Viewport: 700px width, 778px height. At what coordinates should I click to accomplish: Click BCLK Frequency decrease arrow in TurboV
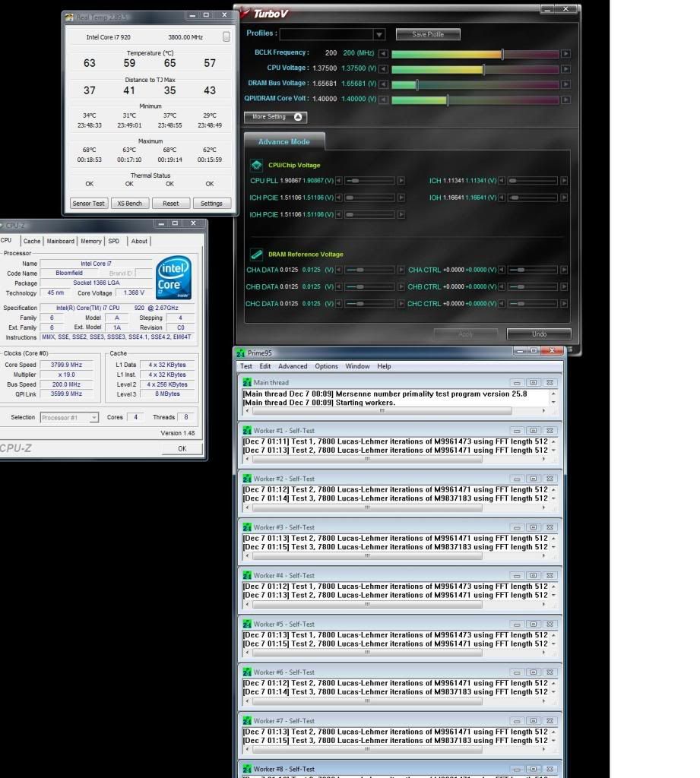point(383,54)
